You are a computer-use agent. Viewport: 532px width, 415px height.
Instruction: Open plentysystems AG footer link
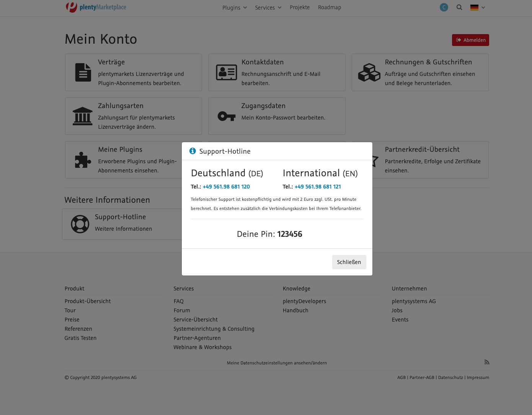tap(414, 301)
